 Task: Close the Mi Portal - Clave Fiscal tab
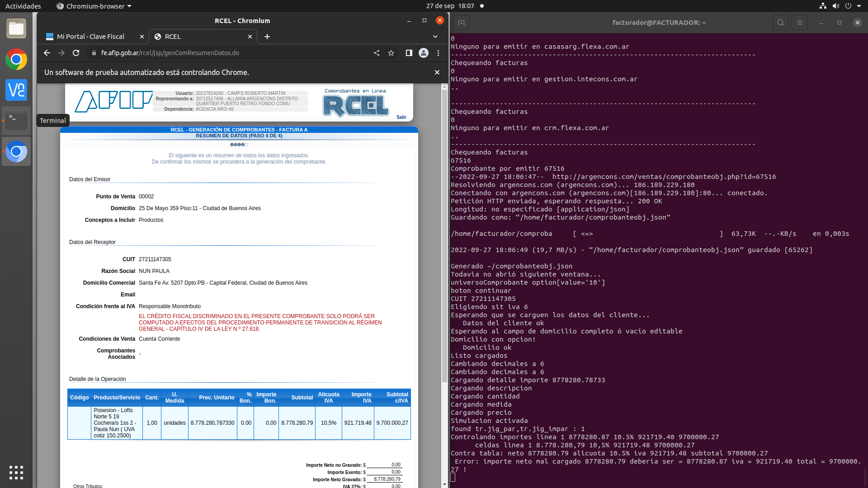click(x=142, y=37)
